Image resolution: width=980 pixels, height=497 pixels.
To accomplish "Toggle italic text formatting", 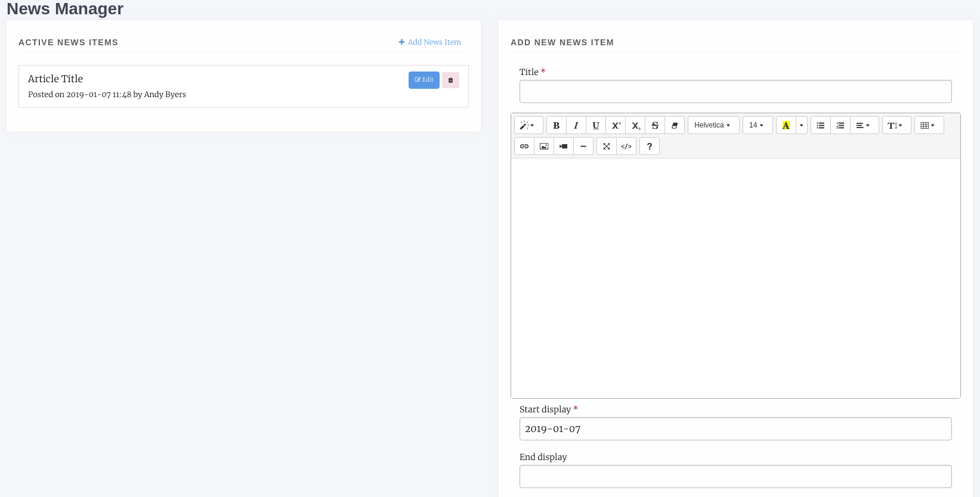I will (x=576, y=125).
